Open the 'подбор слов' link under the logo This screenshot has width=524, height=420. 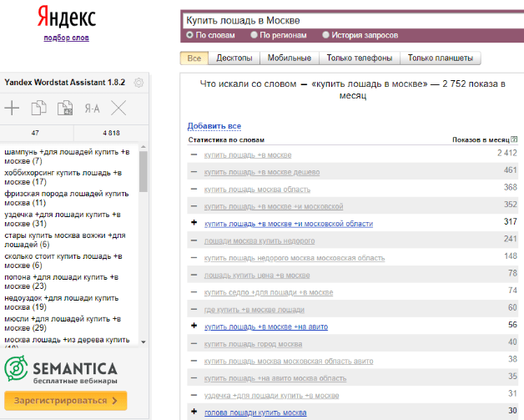[x=66, y=38]
